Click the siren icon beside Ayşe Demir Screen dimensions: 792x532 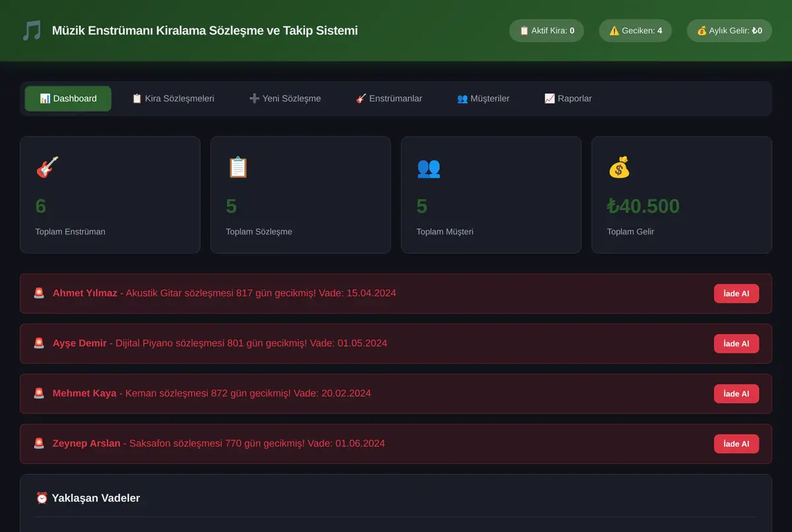click(x=39, y=343)
